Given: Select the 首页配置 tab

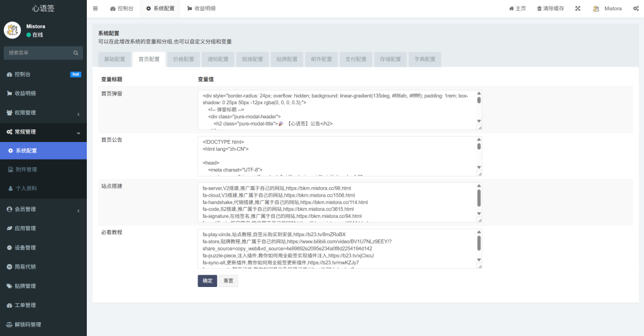Looking at the screenshot, I should click(149, 59).
